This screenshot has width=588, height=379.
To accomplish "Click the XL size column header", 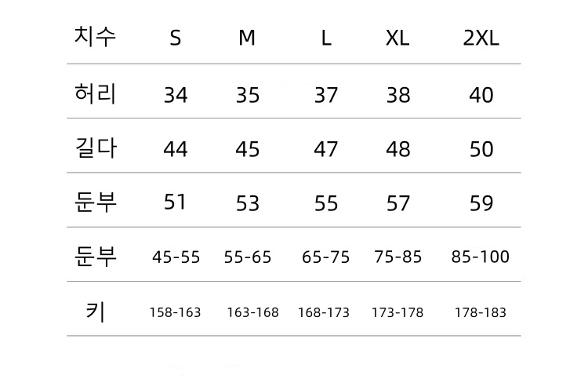I will coord(398,38).
